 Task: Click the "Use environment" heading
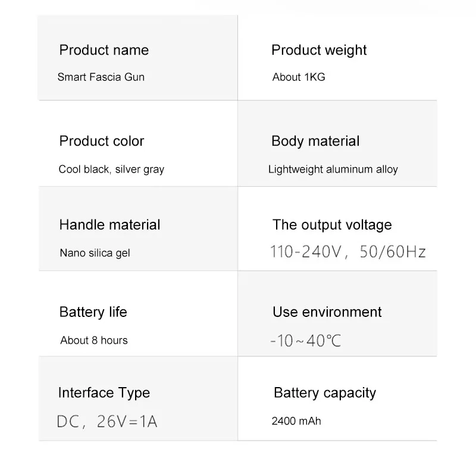[327, 312]
